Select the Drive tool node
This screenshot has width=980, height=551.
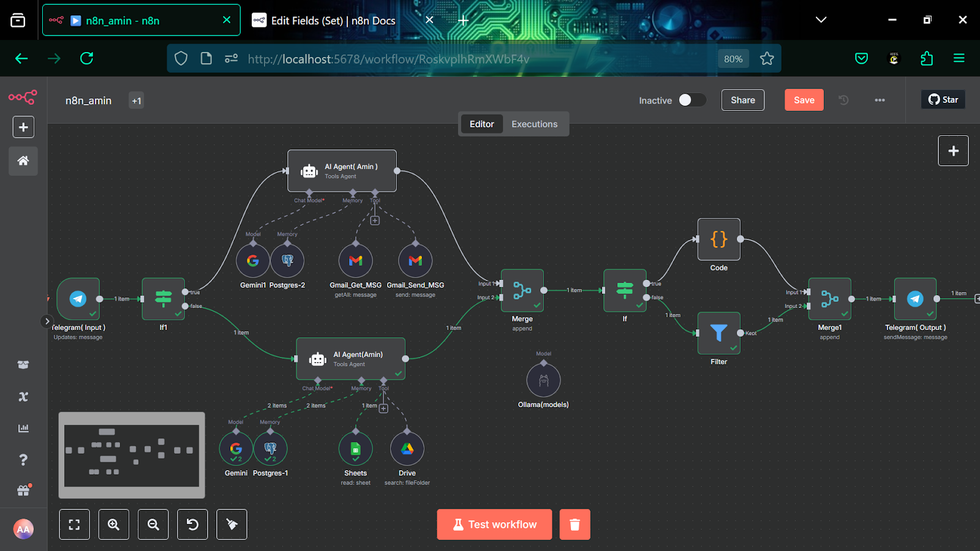click(x=407, y=449)
